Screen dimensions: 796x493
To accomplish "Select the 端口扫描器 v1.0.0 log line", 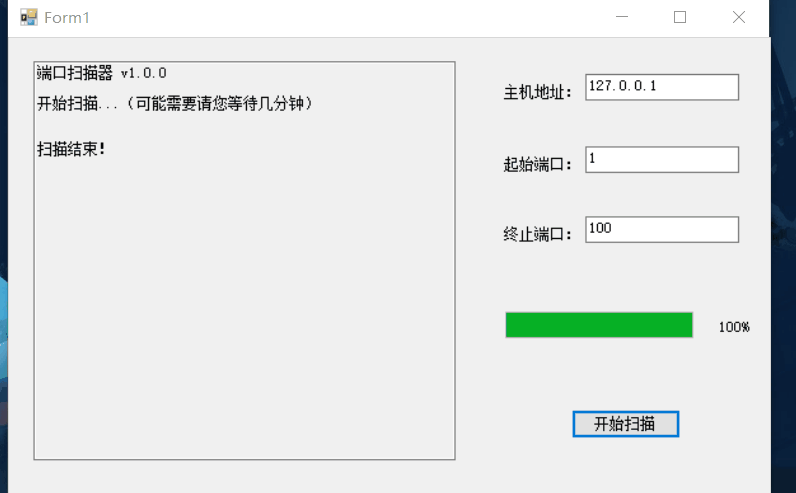I will tap(102, 73).
